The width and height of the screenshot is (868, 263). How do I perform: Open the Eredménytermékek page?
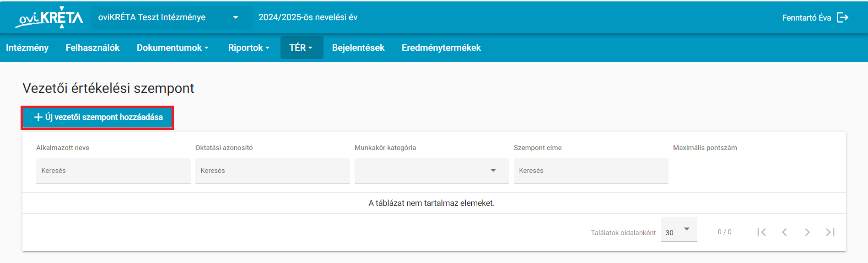point(441,48)
